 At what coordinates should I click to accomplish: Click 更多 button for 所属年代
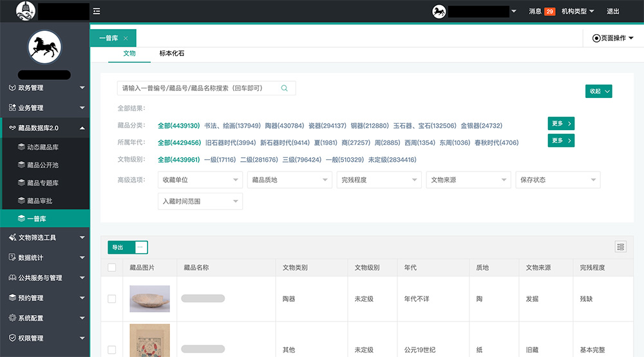561,140
